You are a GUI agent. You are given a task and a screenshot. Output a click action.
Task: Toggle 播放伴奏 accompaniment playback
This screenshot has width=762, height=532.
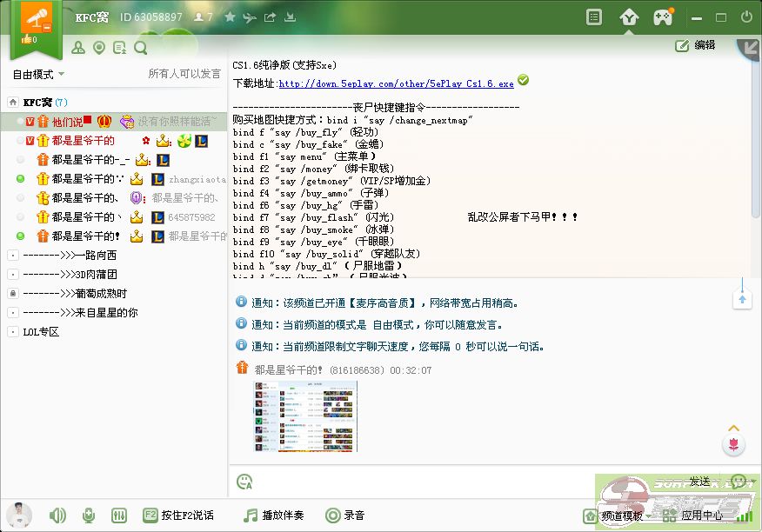274,515
